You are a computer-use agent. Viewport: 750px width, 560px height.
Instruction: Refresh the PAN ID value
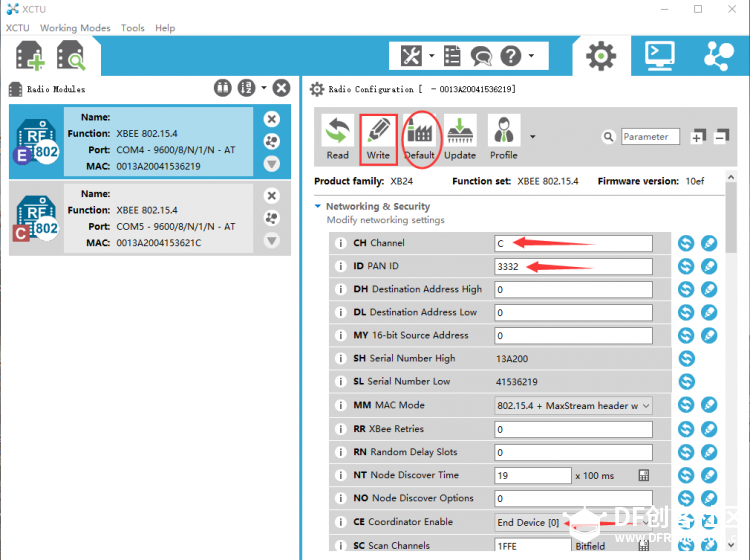686,266
